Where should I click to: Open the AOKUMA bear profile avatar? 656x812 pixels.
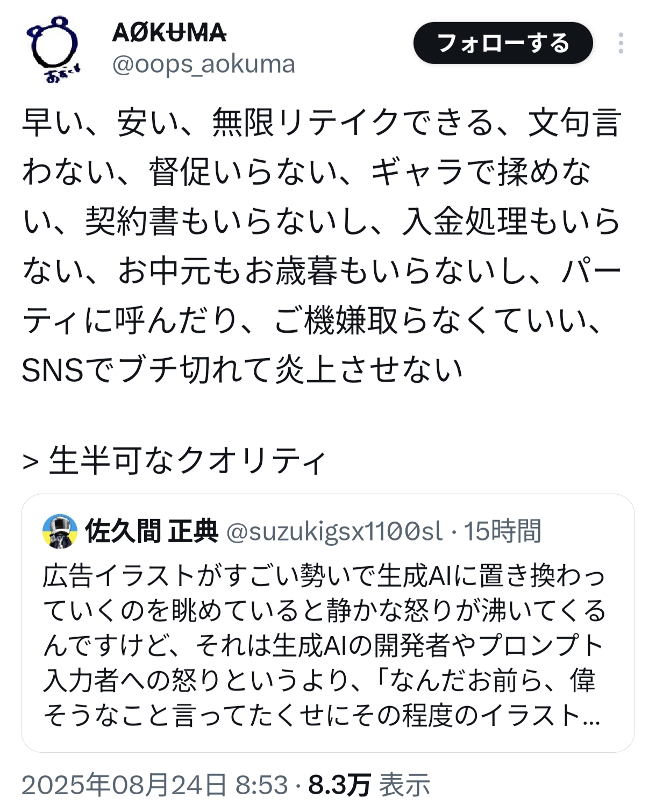[52, 48]
